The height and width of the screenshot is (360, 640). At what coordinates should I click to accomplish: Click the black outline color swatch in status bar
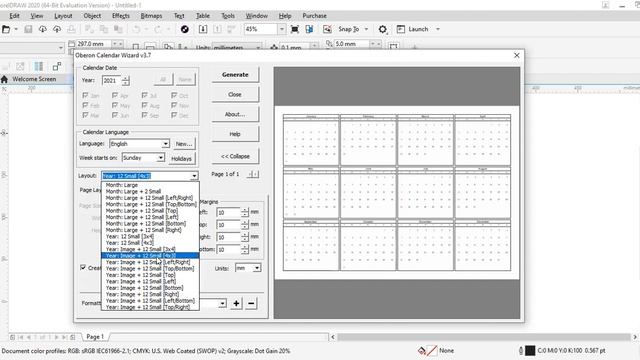[530, 351]
